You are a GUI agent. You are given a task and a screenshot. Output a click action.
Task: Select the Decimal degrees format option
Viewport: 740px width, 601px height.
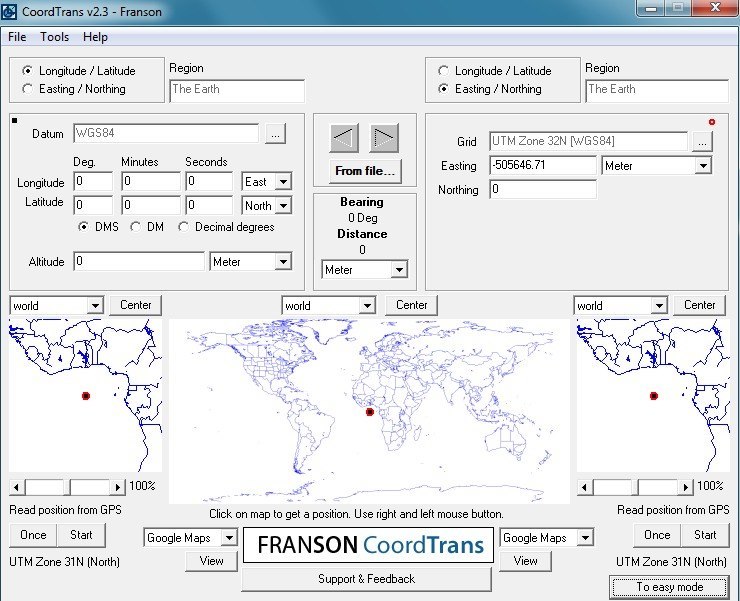point(184,227)
